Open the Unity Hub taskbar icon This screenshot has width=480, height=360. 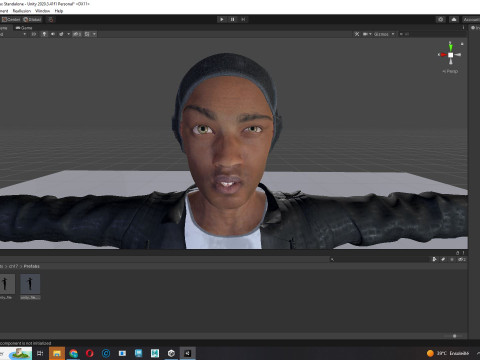point(171,353)
